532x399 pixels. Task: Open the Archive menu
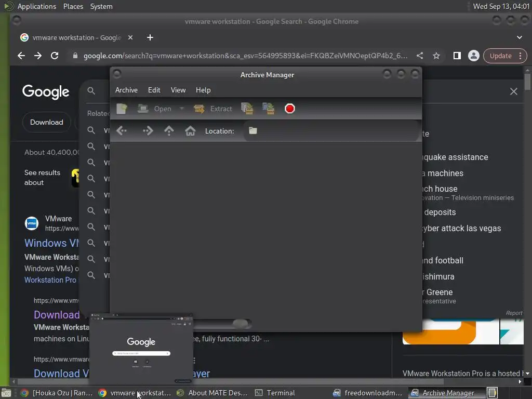pyautogui.click(x=126, y=90)
